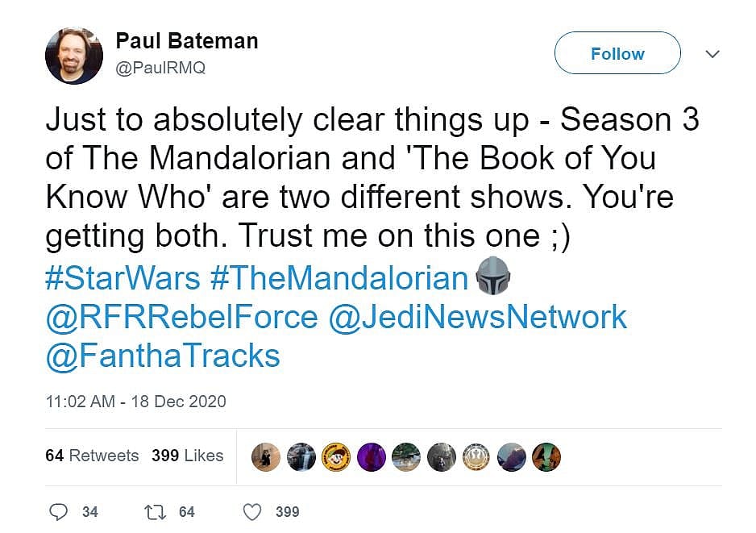Open the #StarWars hashtag
The width and height of the screenshot is (756, 533).
(123, 278)
